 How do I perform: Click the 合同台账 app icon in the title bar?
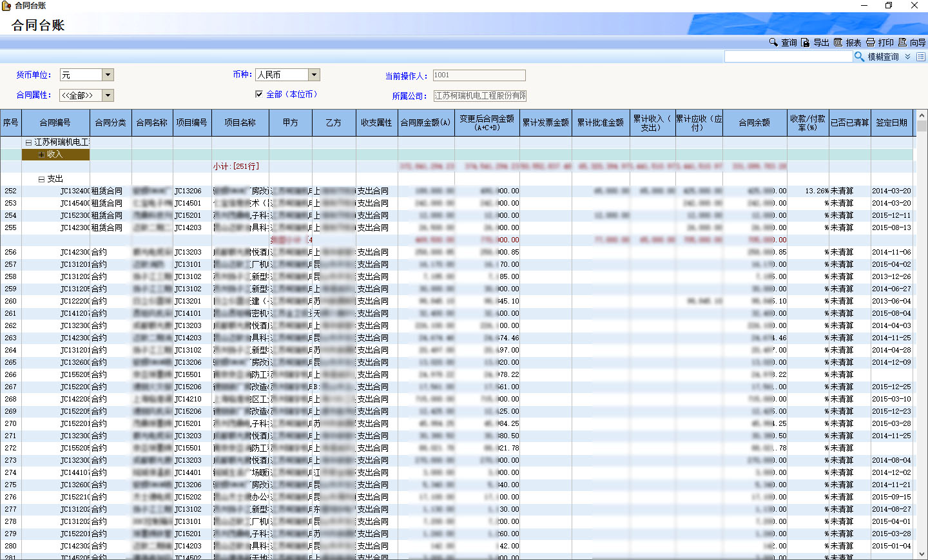6,5
